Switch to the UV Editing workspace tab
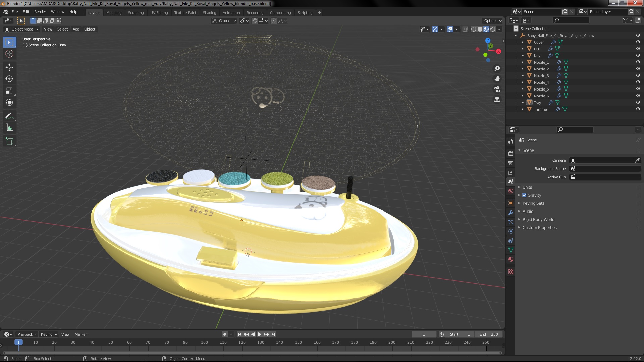 159,13
